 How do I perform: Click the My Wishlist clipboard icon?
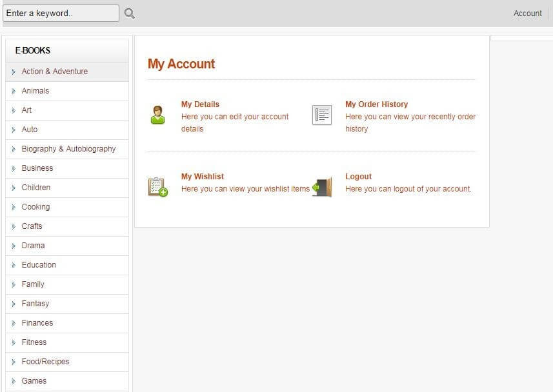pos(157,187)
